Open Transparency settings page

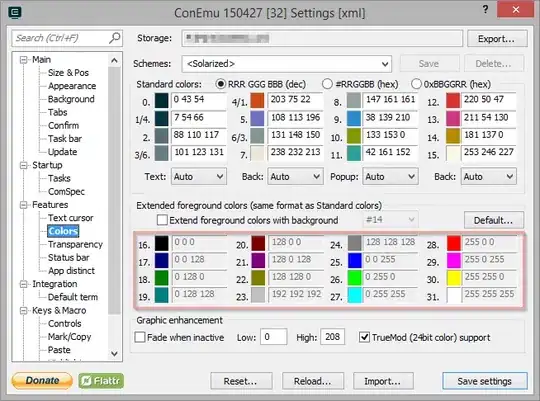[75, 244]
